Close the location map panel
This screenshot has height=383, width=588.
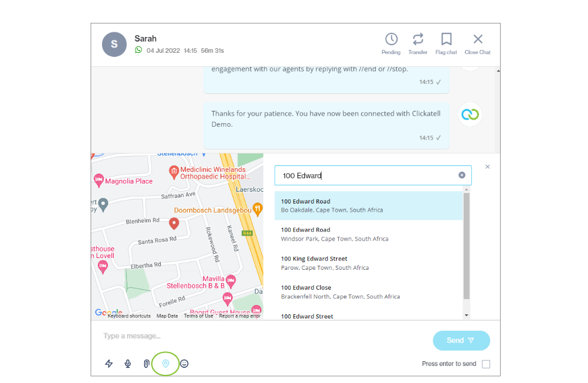click(488, 167)
